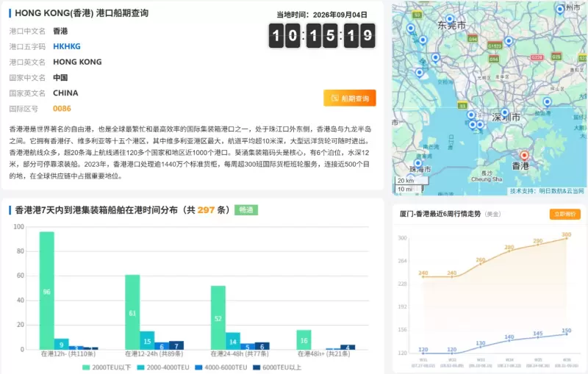The width and height of the screenshot is (588, 374).
Task: Click the blue marker next to 惠州市 label
Action: click(x=560, y=9)
